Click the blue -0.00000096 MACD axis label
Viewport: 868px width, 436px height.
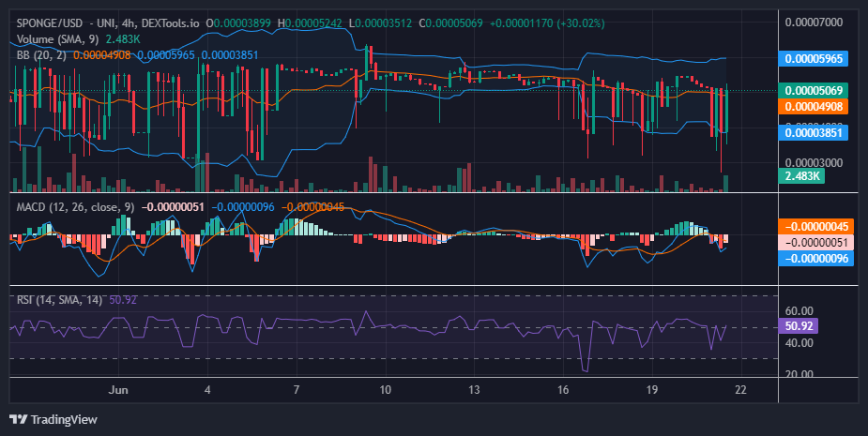click(816, 258)
